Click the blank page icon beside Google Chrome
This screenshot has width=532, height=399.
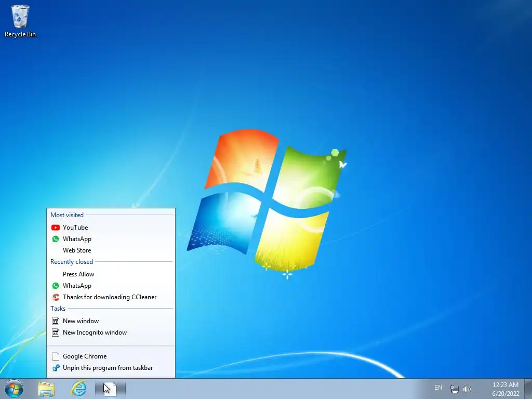56,356
